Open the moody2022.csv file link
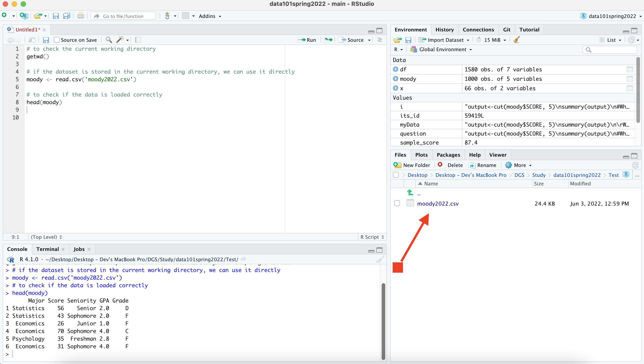This screenshot has height=364, width=644. point(438,203)
